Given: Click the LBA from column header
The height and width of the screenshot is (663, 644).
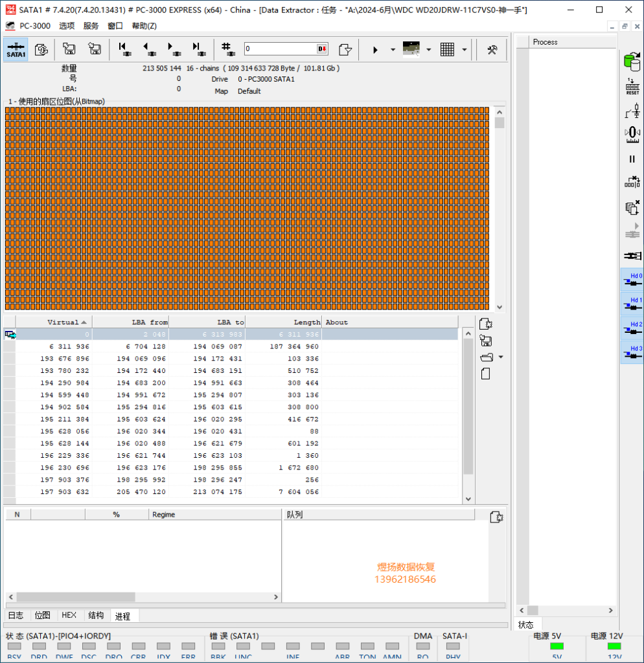Looking at the screenshot, I should 131,322.
